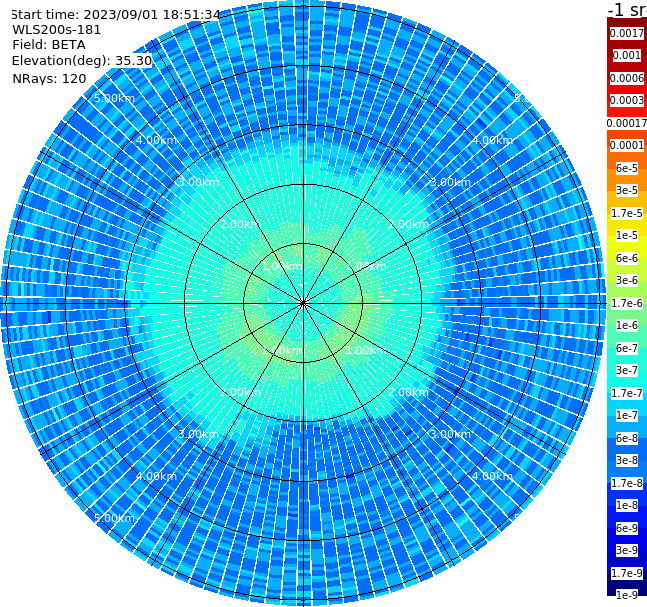This screenshot has width=647, height=607.
Task: Select the 3e-7 colorbar label
Action: 627,371
